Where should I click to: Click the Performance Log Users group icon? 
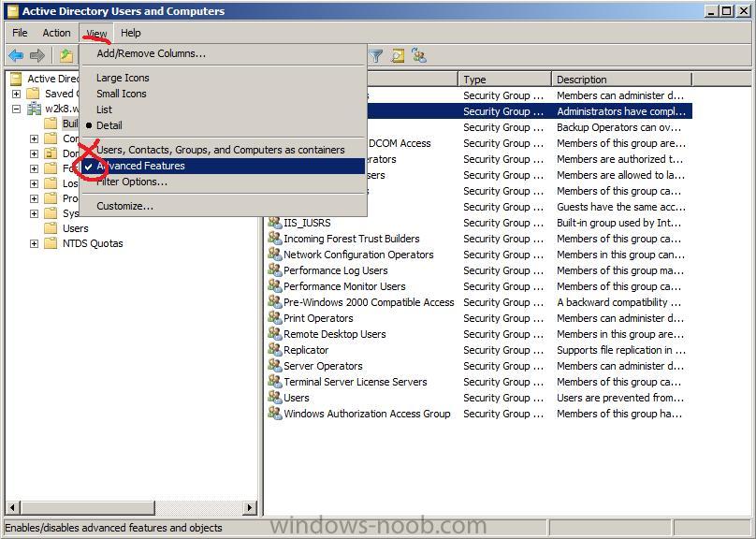(x=275, y=270)
